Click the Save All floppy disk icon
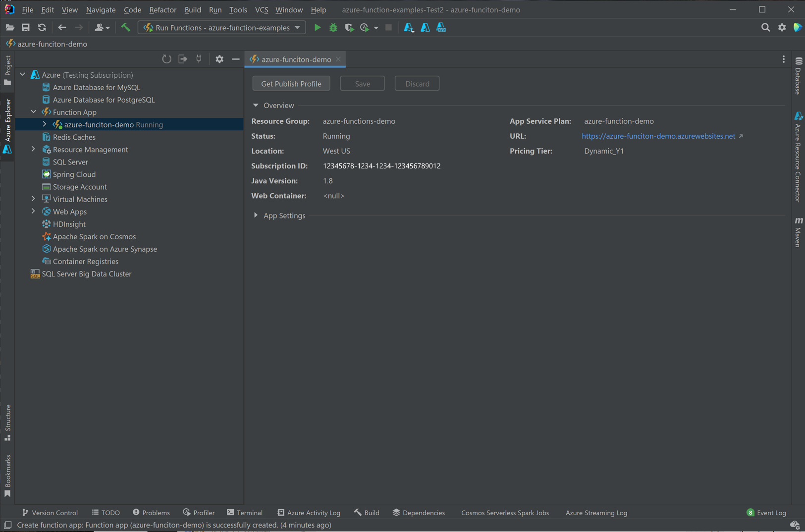 (26, 28)
